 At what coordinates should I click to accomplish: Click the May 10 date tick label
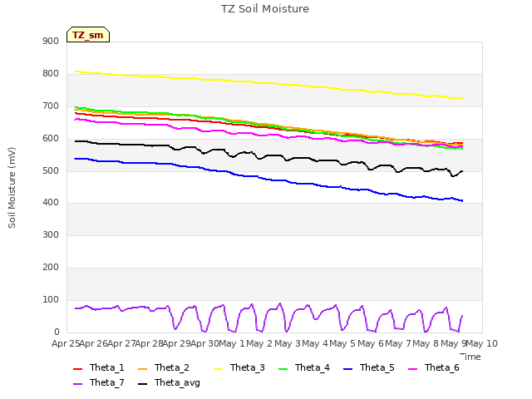481,343
